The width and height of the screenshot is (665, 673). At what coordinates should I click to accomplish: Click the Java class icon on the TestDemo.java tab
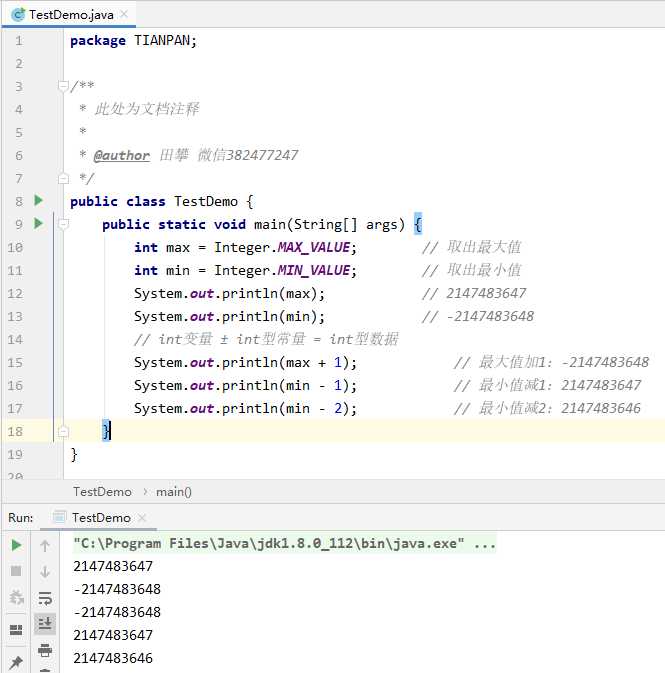tap(18, 15)
